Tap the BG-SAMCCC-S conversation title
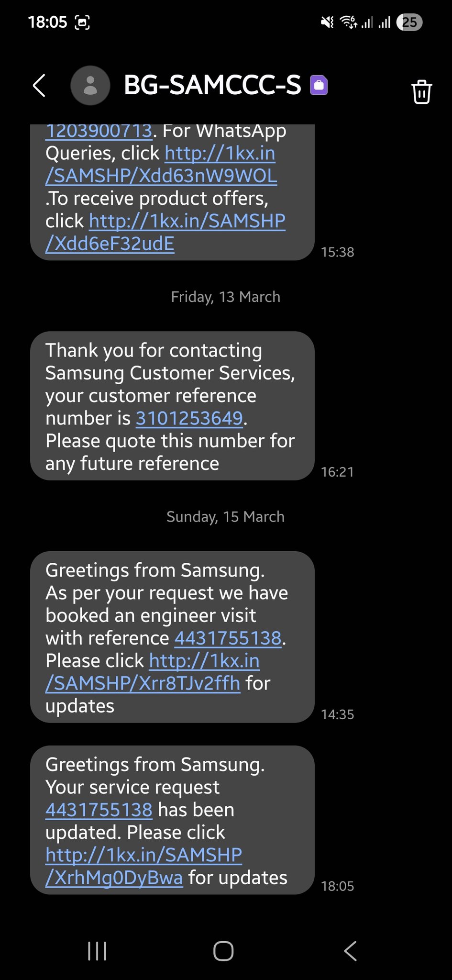Image resolution: width=452 pixels, height=980 pixels. coord(212,86)
